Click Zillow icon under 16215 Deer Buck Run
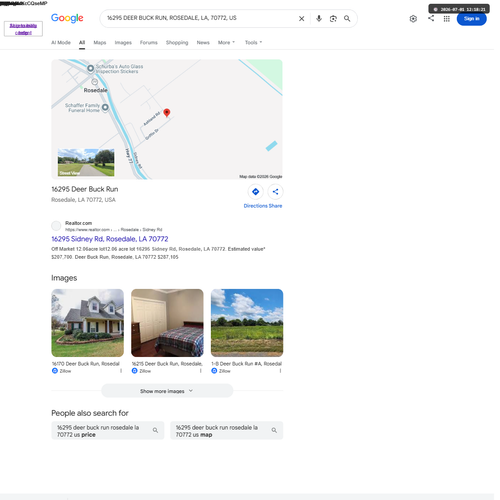Screen dimensions: 500x500 pos(134,371)
